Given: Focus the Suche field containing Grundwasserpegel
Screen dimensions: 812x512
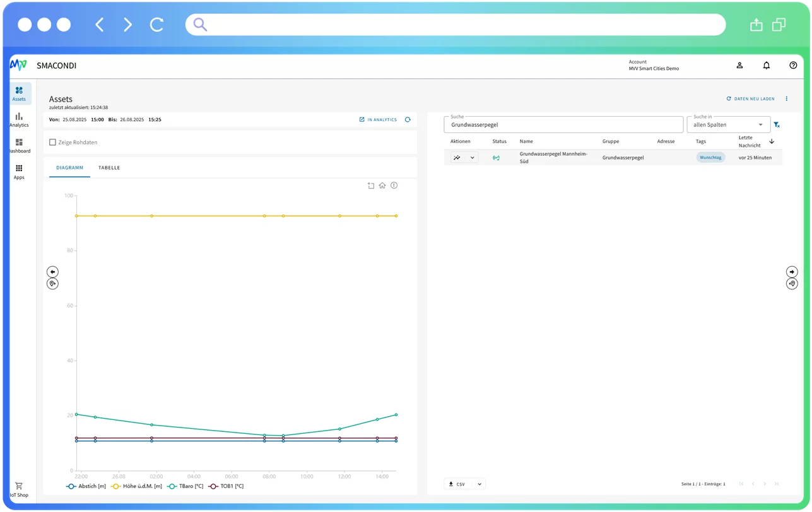Looking at the screenshot, I should 563,124.
